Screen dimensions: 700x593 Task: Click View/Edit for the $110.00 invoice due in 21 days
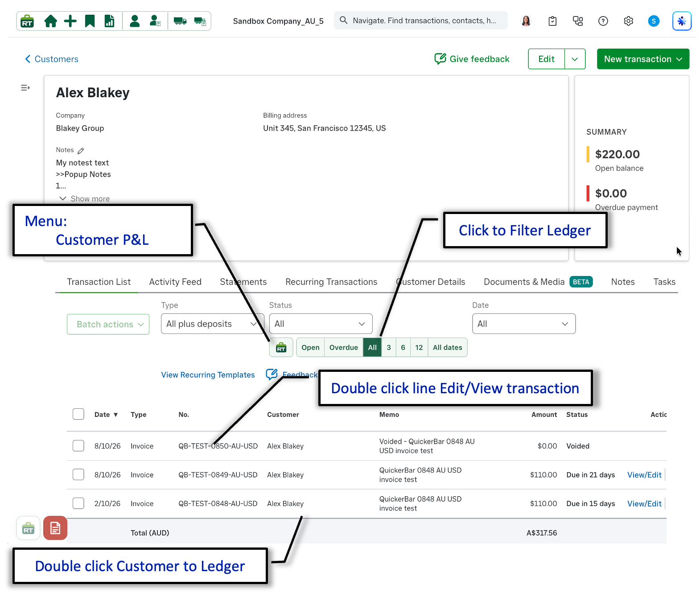click(644, 475)
